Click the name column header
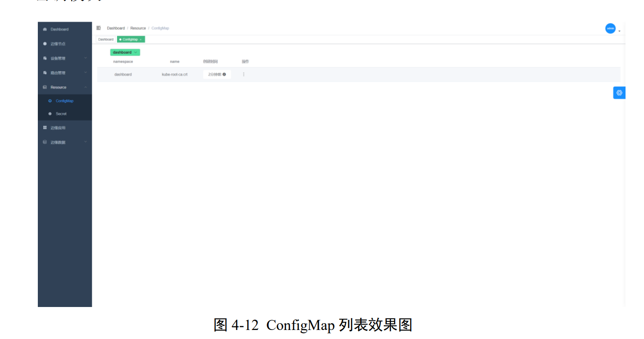The height and width of the screenshot is (339, 644). [175, 62]
